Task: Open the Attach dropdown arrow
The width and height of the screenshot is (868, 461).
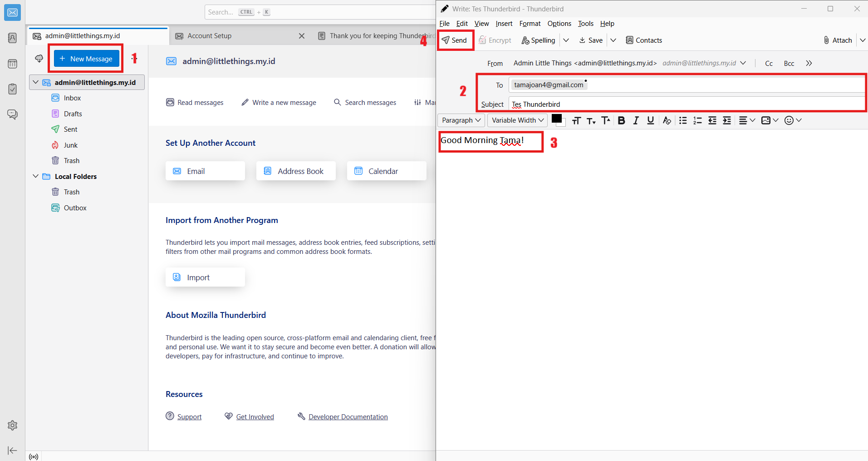Action: click(863, 40)
